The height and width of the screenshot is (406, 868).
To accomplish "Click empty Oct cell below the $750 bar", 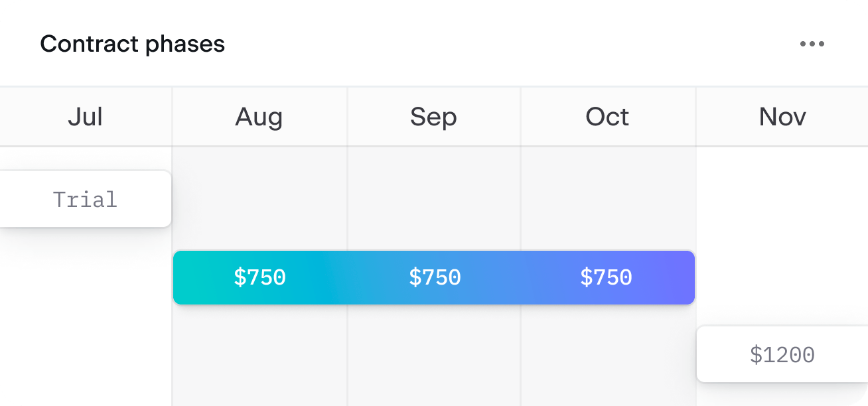I will pos(608,356).
